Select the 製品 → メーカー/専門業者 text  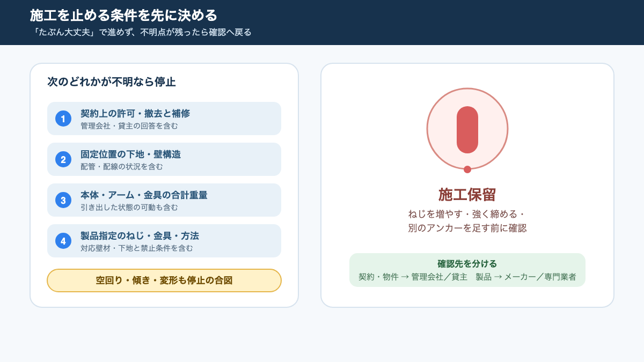tap(526, 277)
